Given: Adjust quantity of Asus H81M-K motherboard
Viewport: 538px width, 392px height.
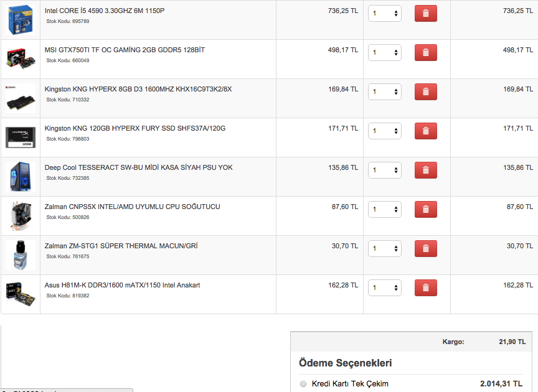Looking at the screenshot, I should (x=385, y=287).
